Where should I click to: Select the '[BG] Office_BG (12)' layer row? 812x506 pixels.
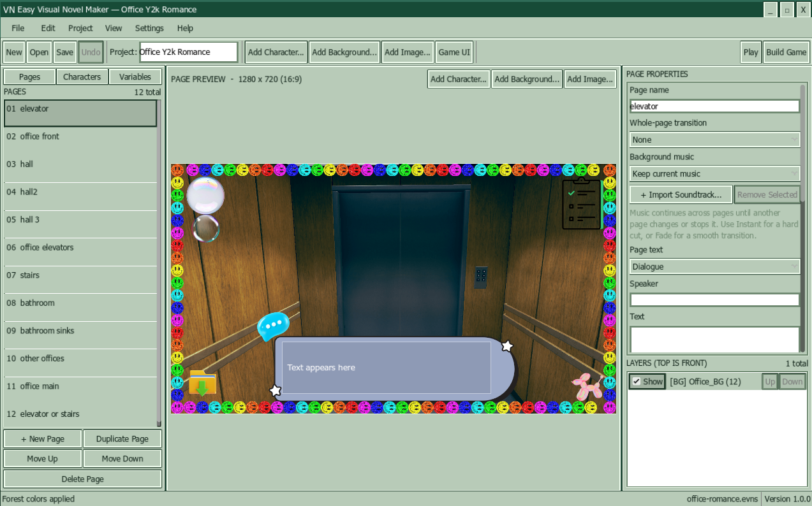click(717, 382)
